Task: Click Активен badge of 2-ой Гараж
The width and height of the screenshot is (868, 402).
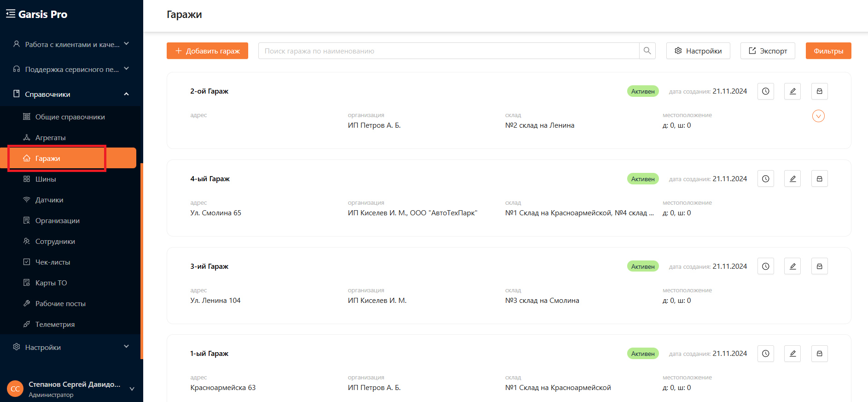Action: point(643,91)
